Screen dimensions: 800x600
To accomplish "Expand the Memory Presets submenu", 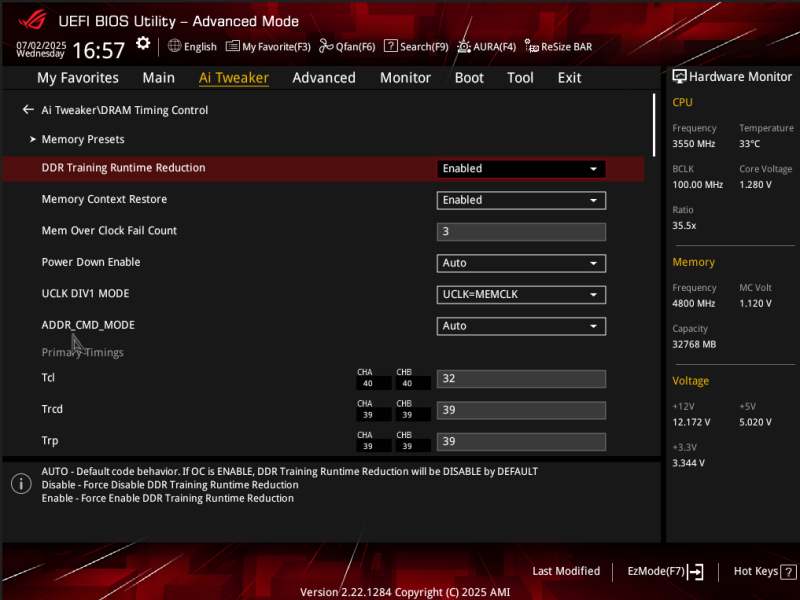I will [83, 139].
